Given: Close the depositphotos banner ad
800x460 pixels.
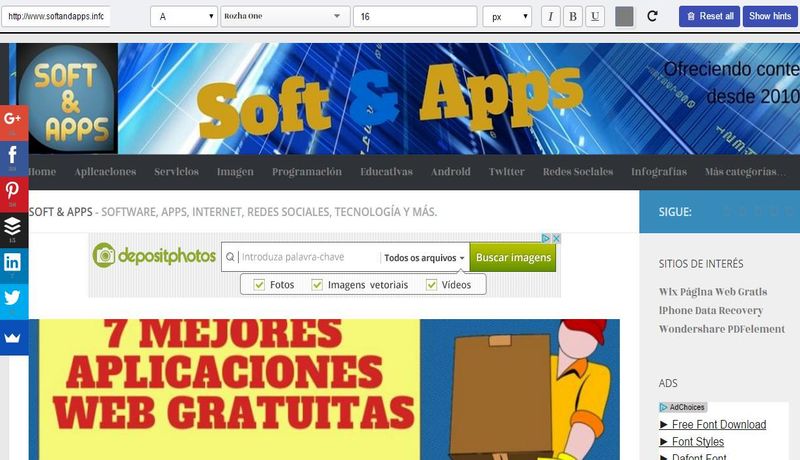Looking at the screenshot, I should [556, 238].
